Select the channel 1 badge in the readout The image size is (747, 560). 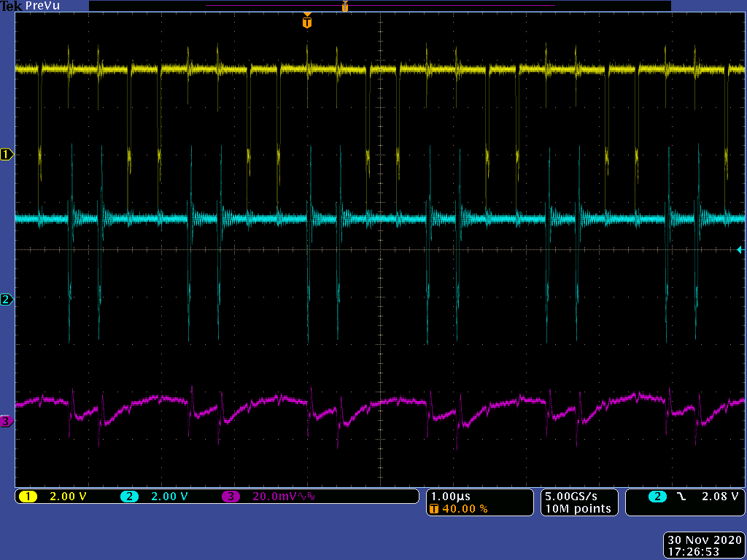point(28,497)
